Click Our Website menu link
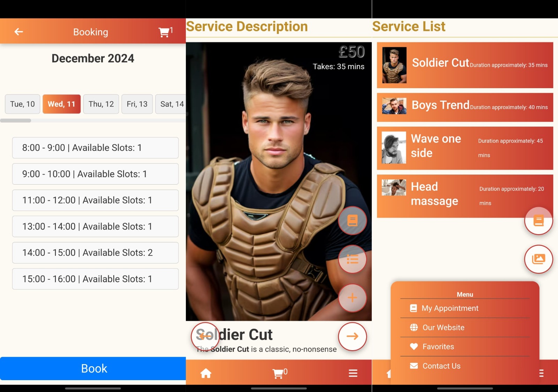 [443, 328]
